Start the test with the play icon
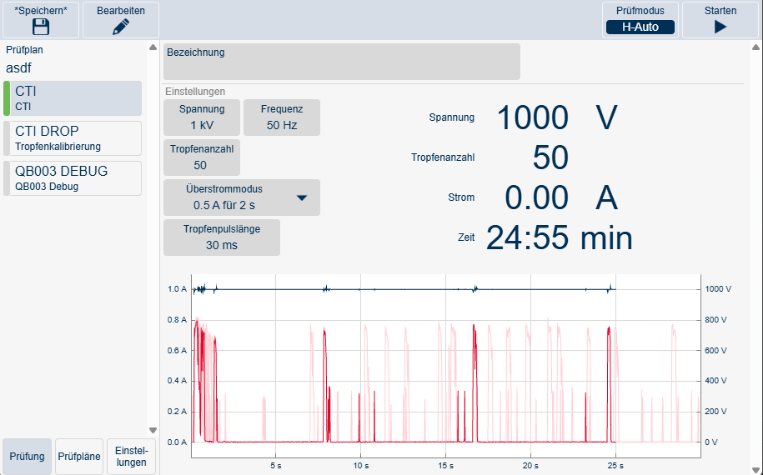This screenshot has height=475, width=763. pos(720,27)
